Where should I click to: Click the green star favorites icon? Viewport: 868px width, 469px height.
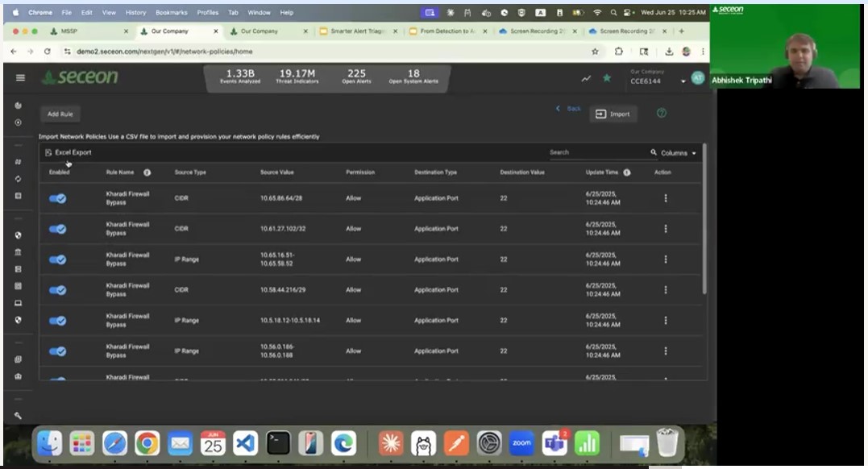point(607,78)
